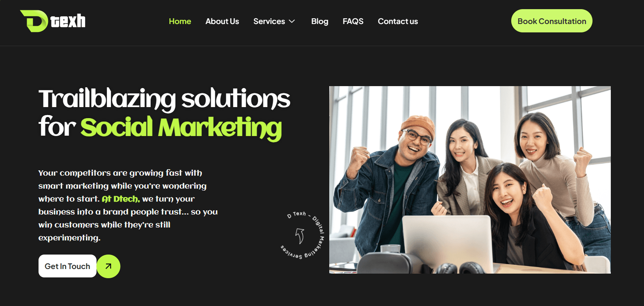The image size is (644, 306).
Task: Click the rotating D Texh Digital Marketing badge text
Action: coord(303,235)
